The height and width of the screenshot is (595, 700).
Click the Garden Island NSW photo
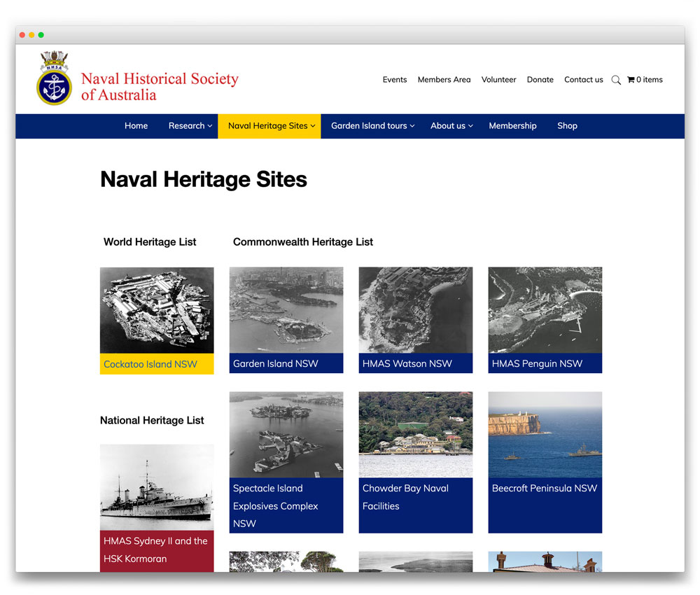[x=286, y=310]
